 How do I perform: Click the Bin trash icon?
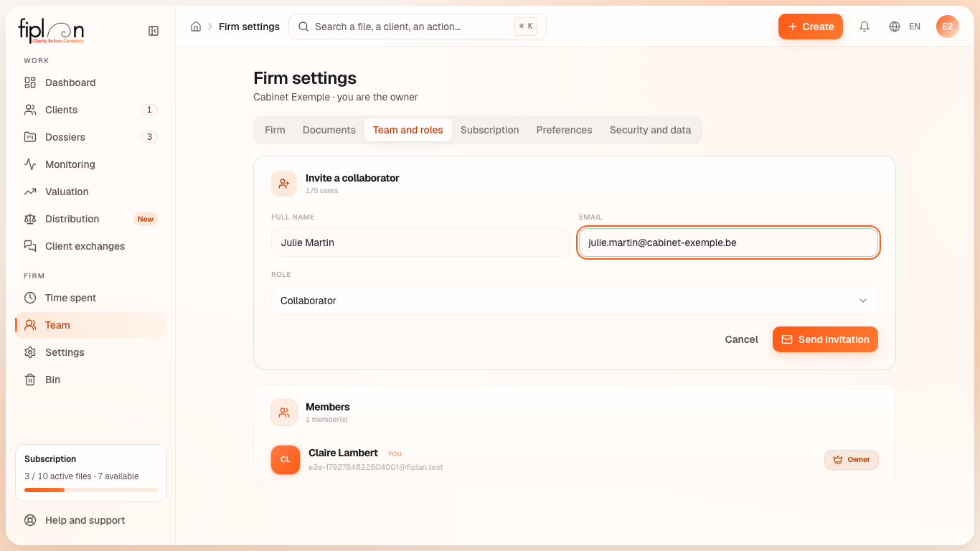point(30,380)
